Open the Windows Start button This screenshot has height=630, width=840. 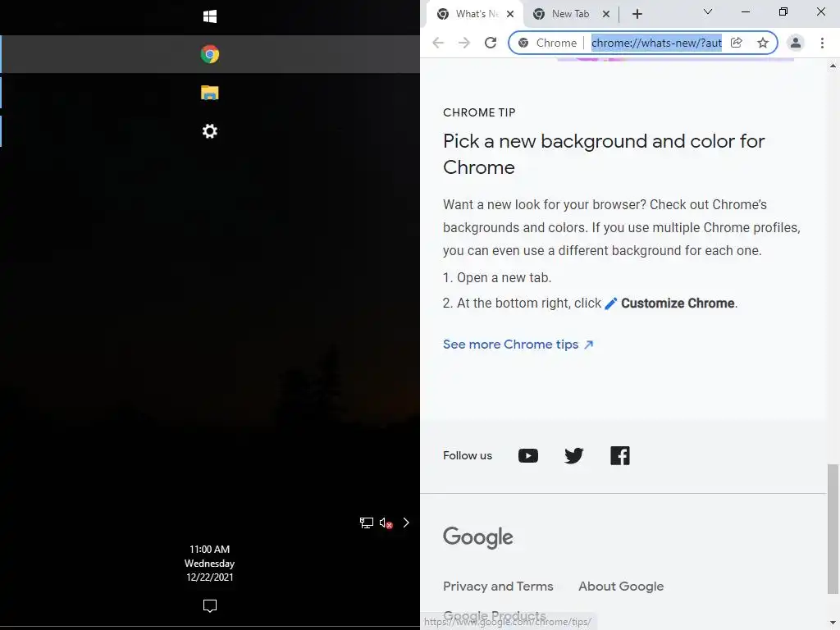coord(209,16)
